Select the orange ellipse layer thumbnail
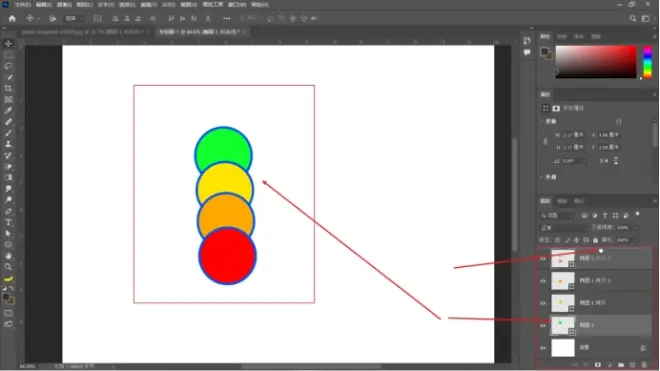The height and width of the screenshot is (371, 660). point(563,281)
